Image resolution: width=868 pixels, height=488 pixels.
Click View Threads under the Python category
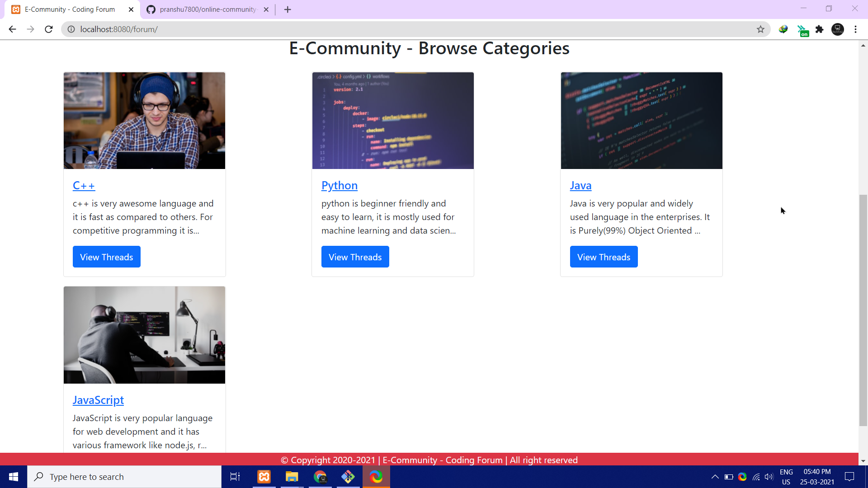click(x=355, y=257)
